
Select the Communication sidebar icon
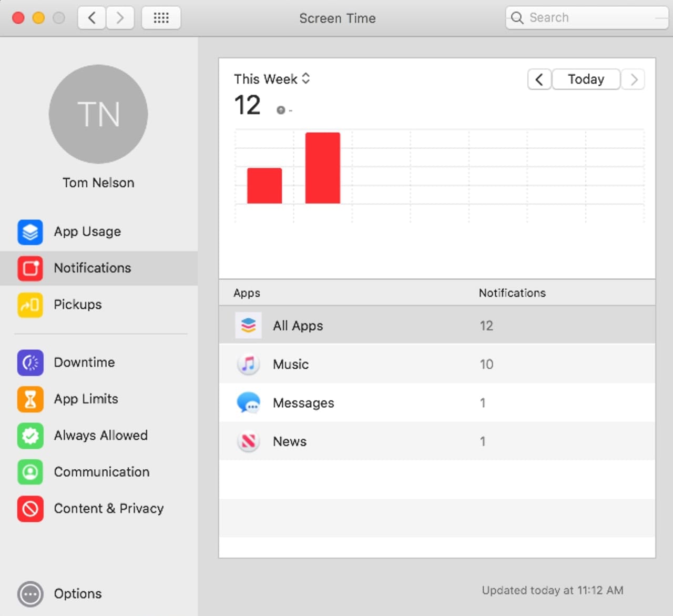(x=30, y=472)
